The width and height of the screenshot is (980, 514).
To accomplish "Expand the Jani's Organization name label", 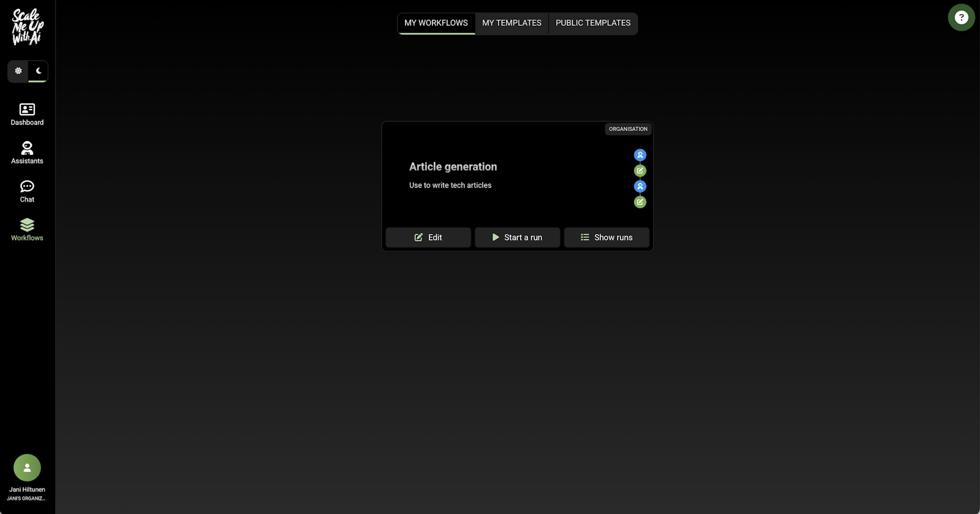I will [x=26, y=499].
